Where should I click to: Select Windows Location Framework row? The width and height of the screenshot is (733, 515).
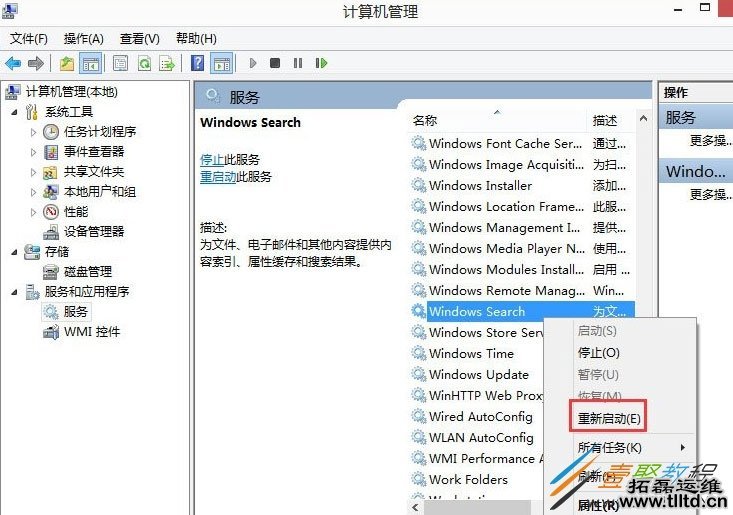point(522,207)
